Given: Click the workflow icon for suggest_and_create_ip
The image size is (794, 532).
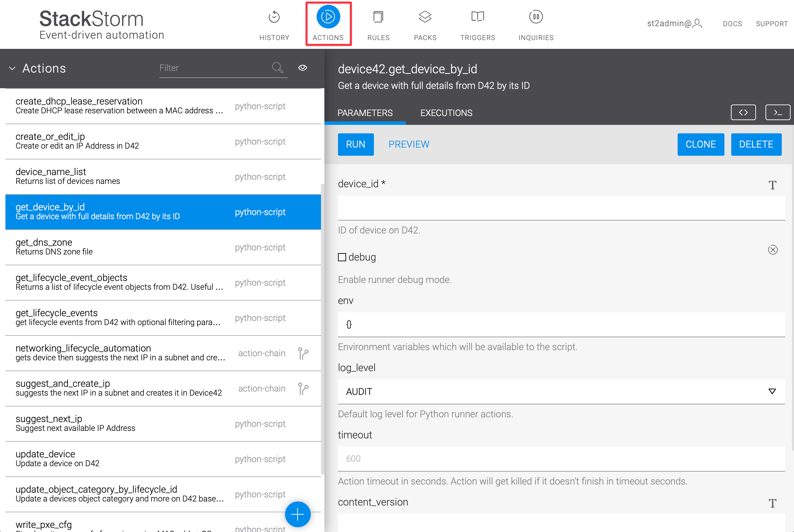Looking at the screenshot, I should coord(303,389).
